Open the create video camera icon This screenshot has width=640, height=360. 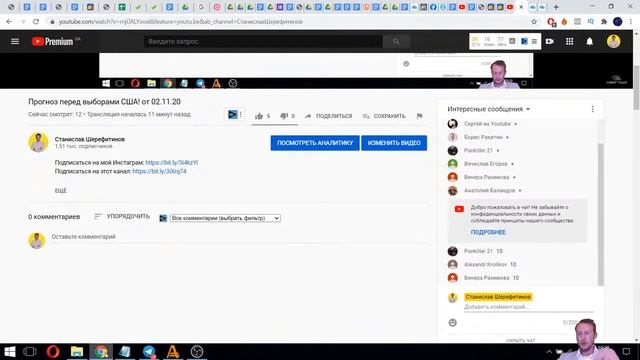click(x=550, y=41)
